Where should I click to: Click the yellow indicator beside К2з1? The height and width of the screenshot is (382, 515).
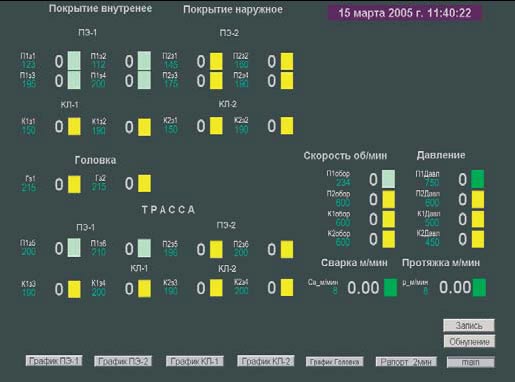[216, 126]
